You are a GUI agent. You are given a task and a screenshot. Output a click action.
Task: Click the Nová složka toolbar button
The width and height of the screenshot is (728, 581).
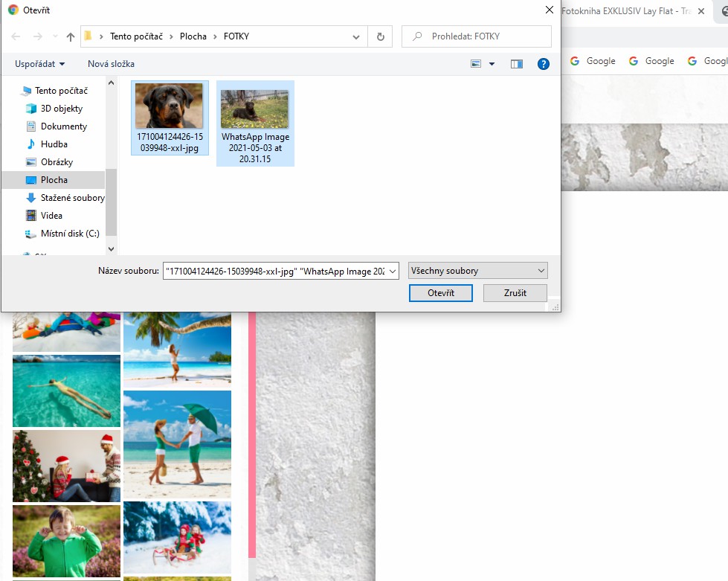(111, 64)
